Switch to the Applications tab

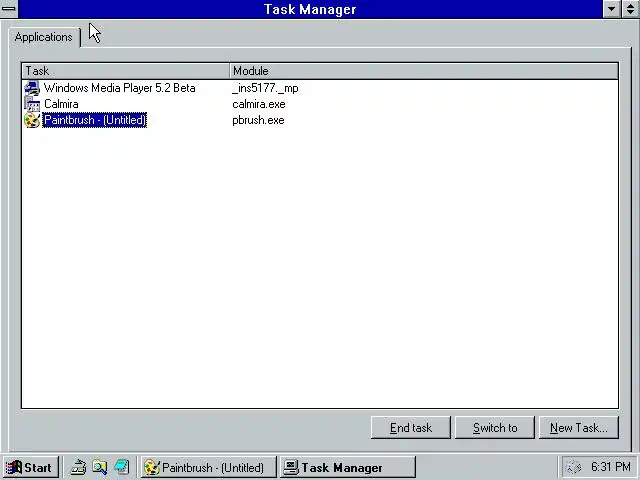click(x=44, y=37)
